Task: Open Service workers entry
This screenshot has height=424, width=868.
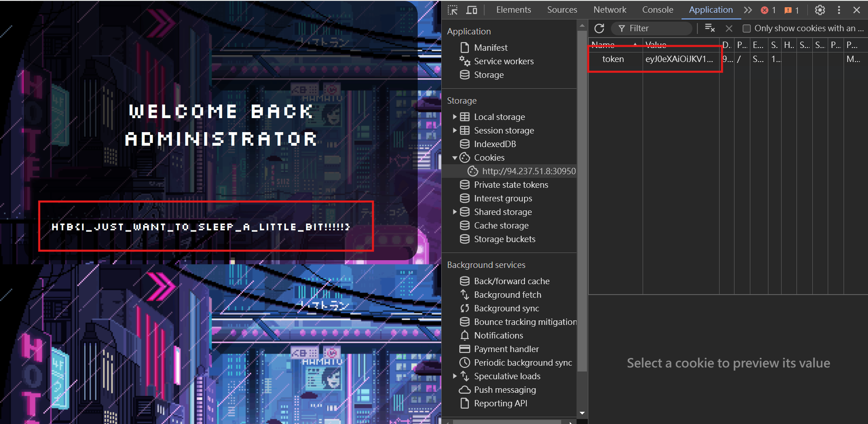Action: (x=504, y=61)
